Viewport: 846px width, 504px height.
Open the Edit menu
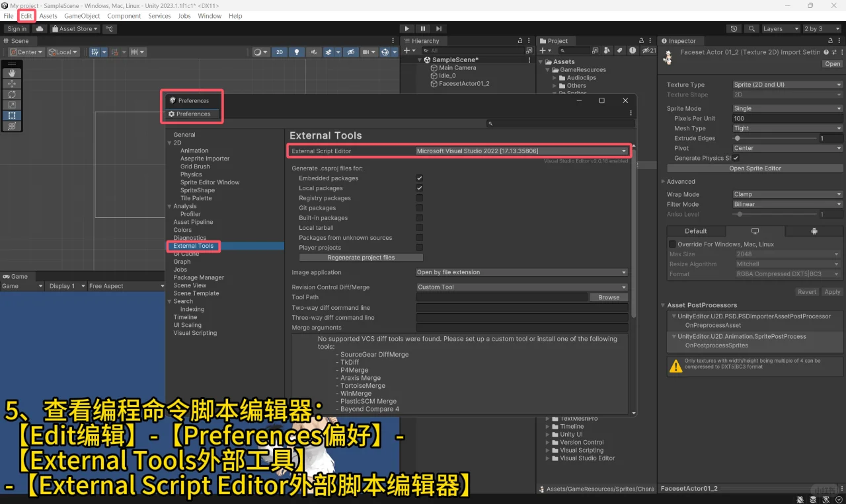coord(26,16)
